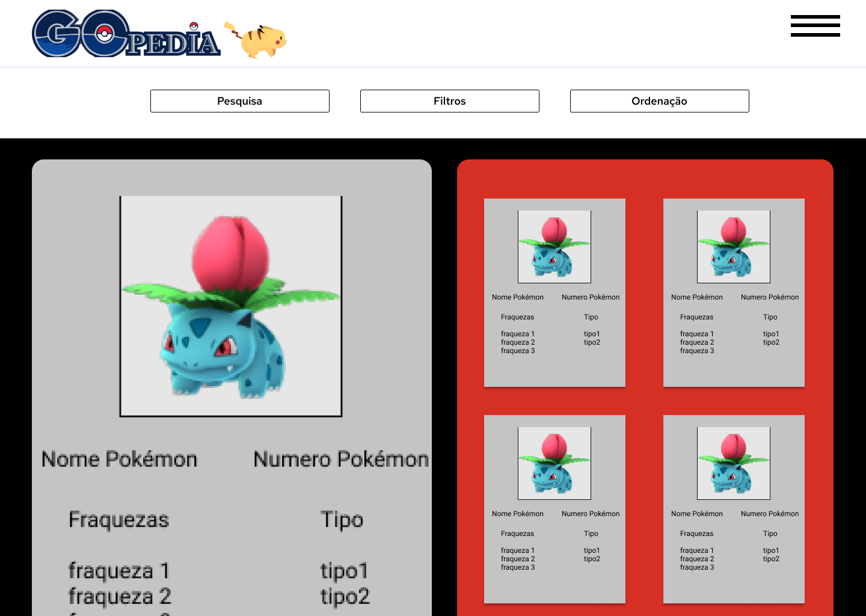The image size is (866, 616).
Task: Click large 'tipo1' in gray panel
Action: point(344,571)
